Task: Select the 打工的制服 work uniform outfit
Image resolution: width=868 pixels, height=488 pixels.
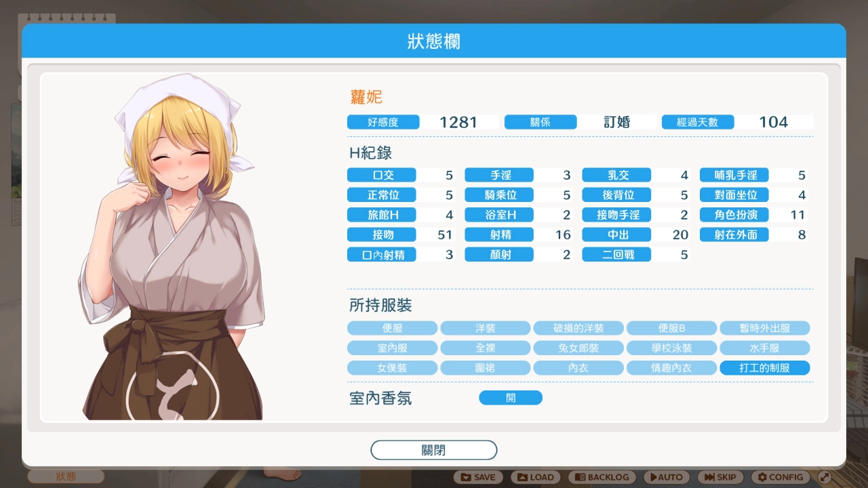Action: coord(765,367)
